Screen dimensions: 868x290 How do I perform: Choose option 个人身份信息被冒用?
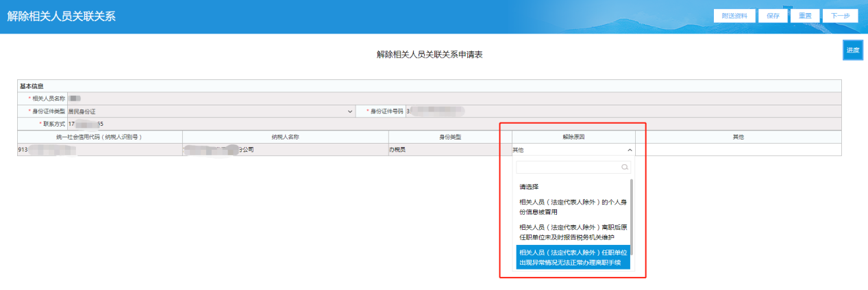coord(573,207)
